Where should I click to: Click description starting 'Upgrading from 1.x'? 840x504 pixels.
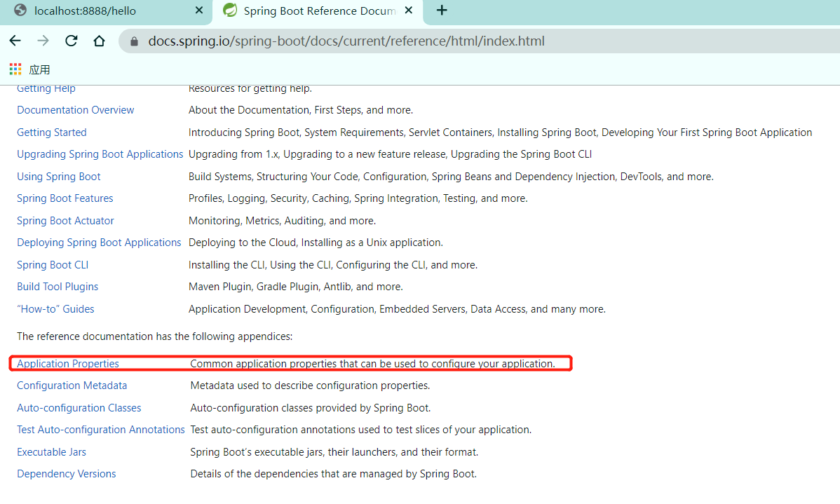click(x=390, y=154)
